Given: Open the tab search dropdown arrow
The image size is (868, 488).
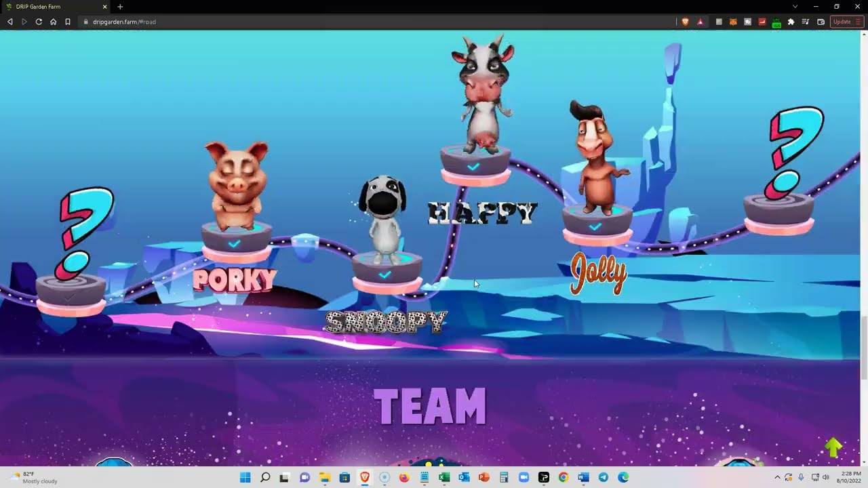Looking at the screenshot, I should tap(795, 7).
